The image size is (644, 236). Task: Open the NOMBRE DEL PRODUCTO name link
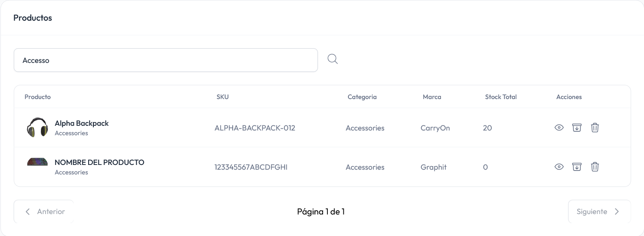(99, 162)
